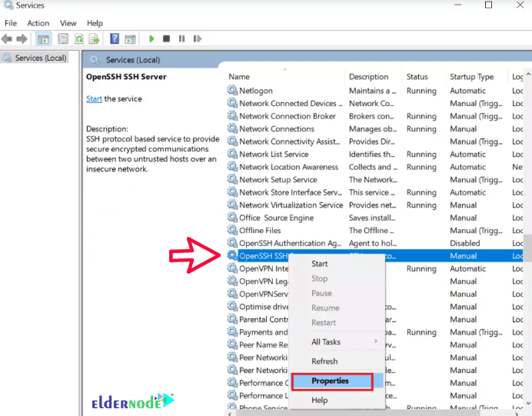The image size is (532, 416).
Task: Open the Action menu
Action: pyautogui.click(x=38, y=23)
